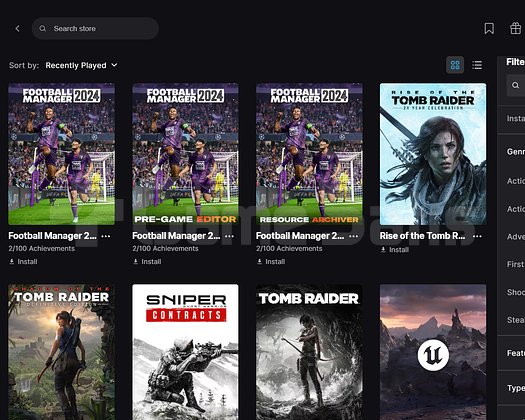Click the Sort by label
This screenshot has height=420, width=525.
click(x=24, y=65)
